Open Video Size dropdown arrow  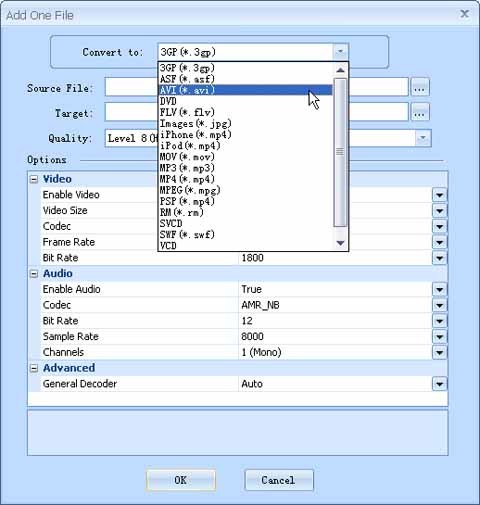coord(439,211)
